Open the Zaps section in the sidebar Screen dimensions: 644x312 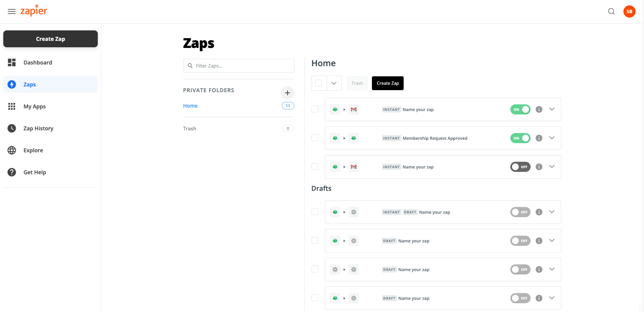tap(29, 84)
